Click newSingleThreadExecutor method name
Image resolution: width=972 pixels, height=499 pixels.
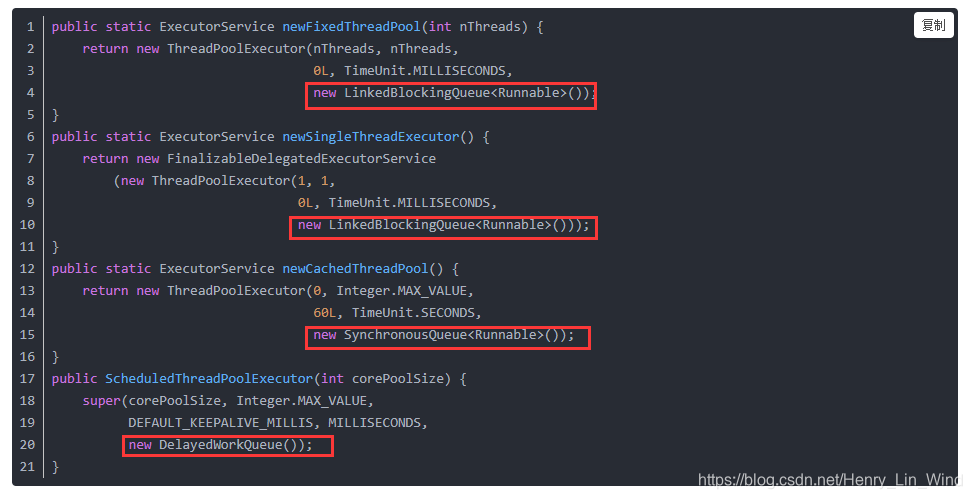pos(371,137)
